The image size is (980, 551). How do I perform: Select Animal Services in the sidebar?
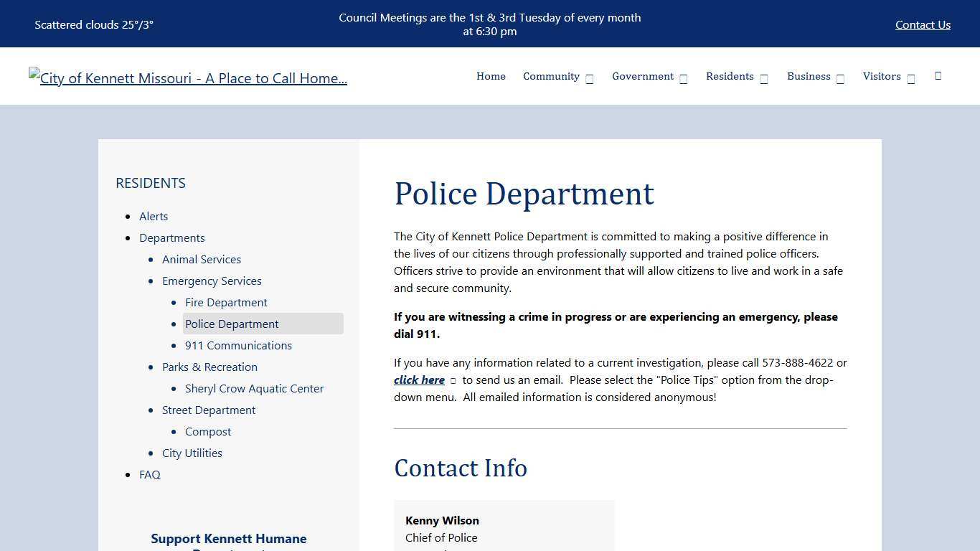click(x=202, y=259)
